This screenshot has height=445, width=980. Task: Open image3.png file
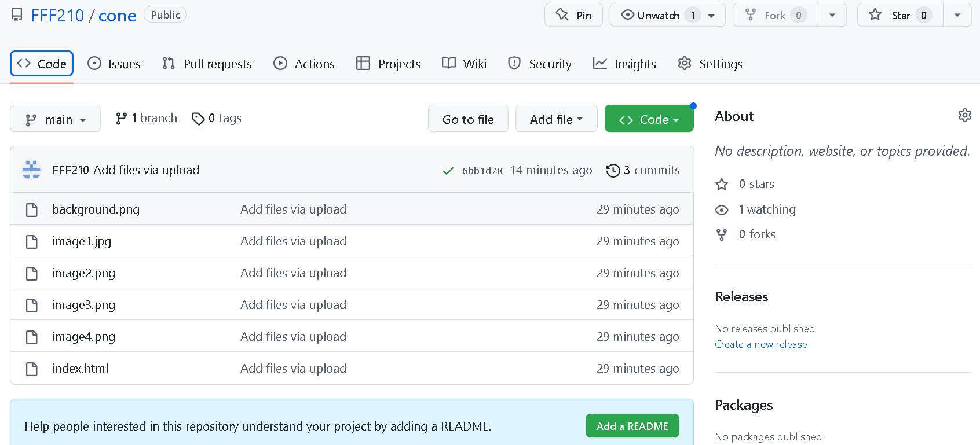83,305
